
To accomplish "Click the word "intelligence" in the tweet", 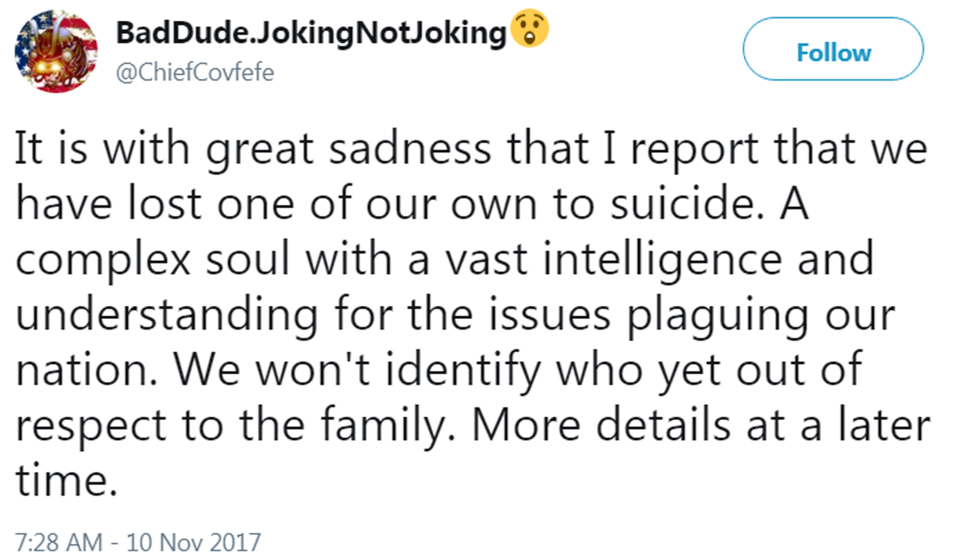I will point(663,260).
